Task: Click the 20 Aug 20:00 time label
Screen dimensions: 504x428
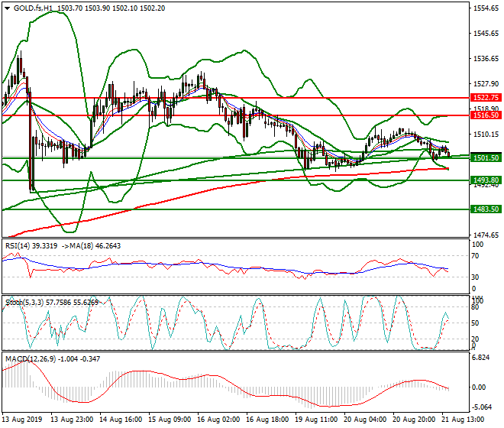Action: point(414,420)
